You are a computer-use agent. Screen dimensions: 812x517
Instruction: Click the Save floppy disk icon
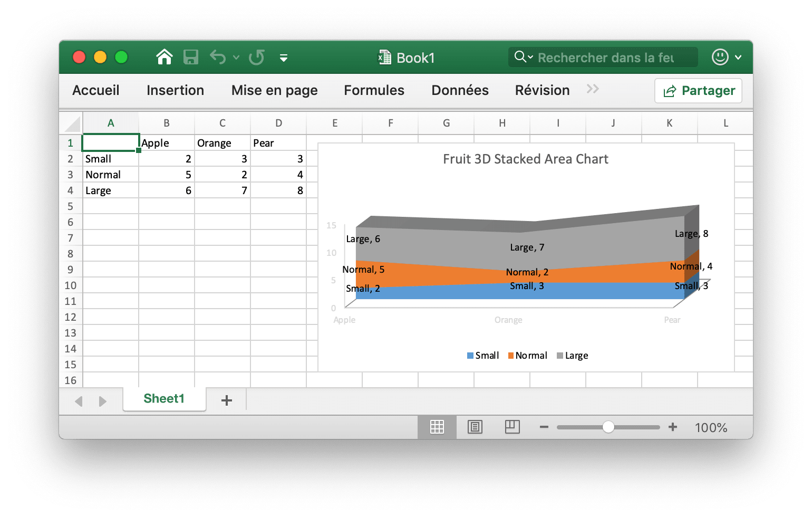point(191,57)
